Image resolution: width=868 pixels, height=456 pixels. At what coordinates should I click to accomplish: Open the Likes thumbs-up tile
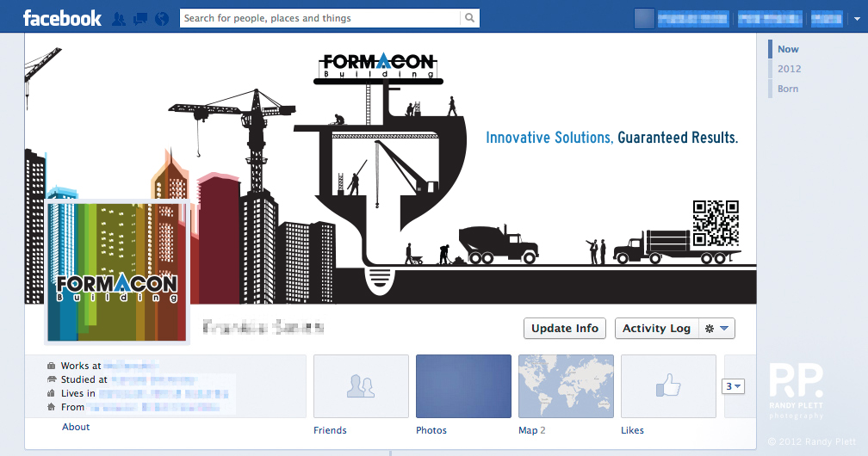point(668,386)
